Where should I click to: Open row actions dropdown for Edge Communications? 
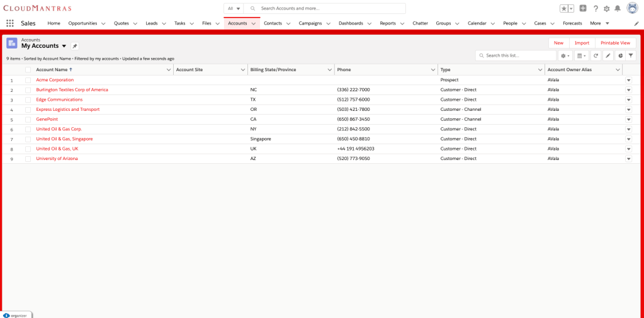click(x=628, y=100)
